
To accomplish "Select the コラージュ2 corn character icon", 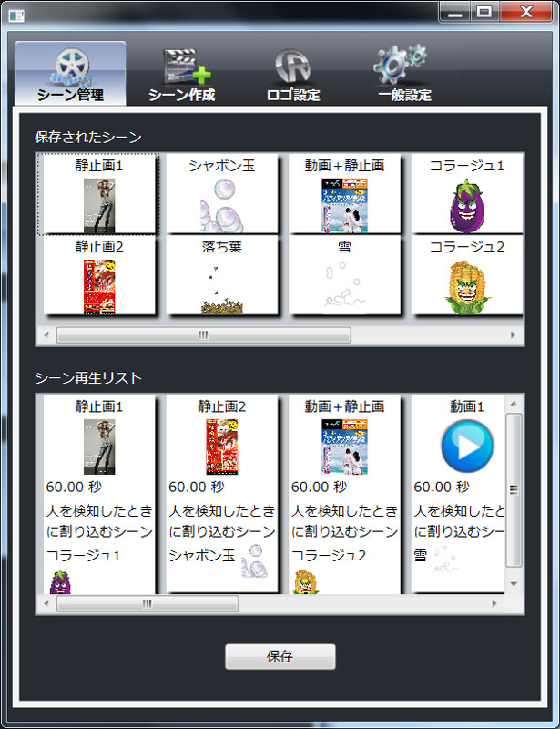I will tap(466, 286).
